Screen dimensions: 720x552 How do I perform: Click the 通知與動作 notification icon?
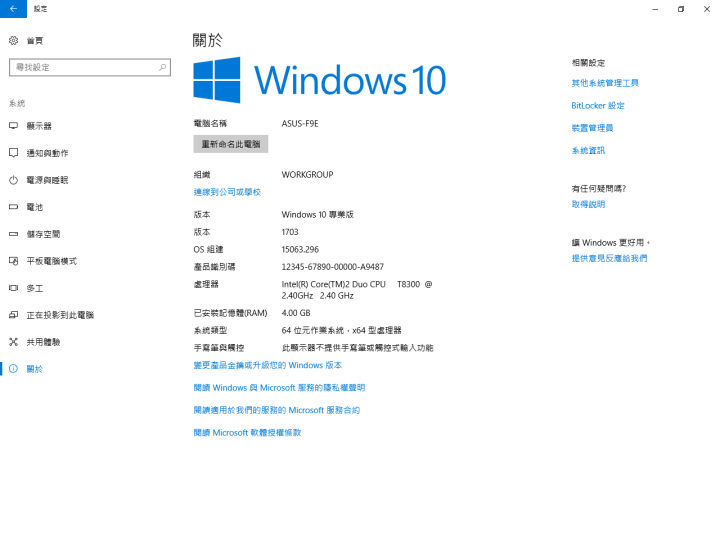(x=13, y=153)
